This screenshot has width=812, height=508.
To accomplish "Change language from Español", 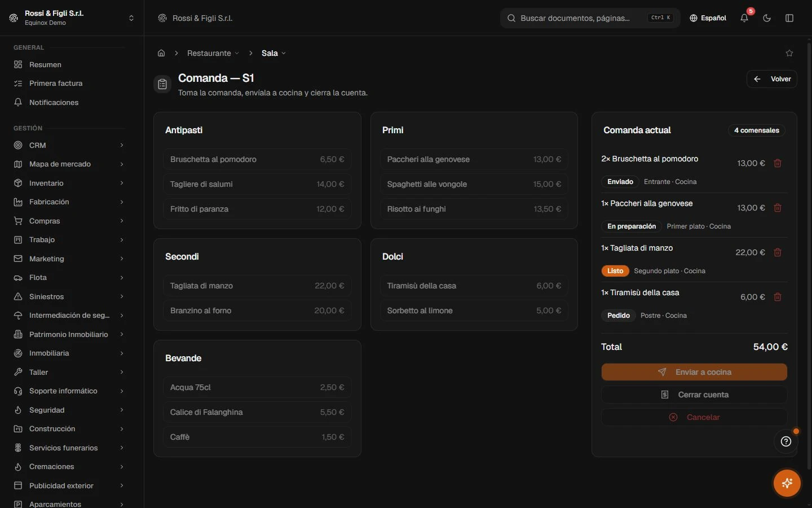I will click(708, 18).
